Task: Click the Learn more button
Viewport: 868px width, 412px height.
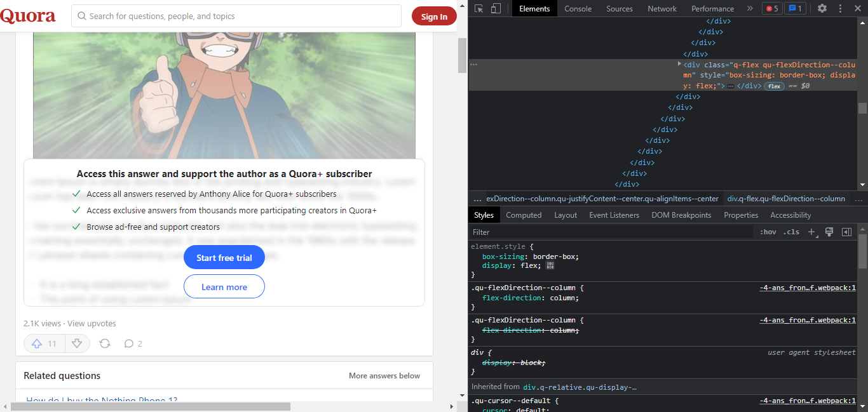Action: [x=224, y=287]
